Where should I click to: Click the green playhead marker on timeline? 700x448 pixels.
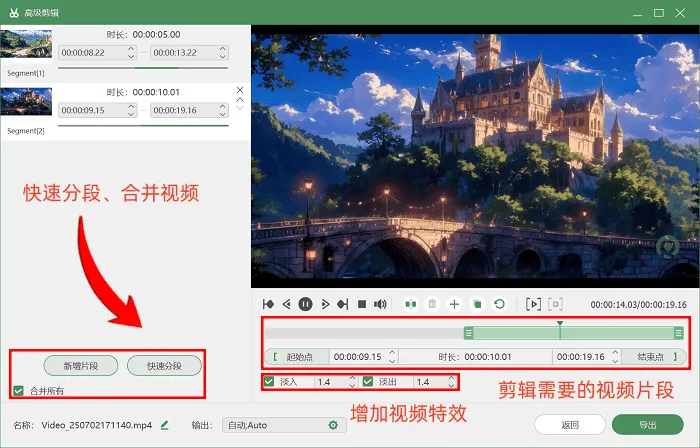560,324
